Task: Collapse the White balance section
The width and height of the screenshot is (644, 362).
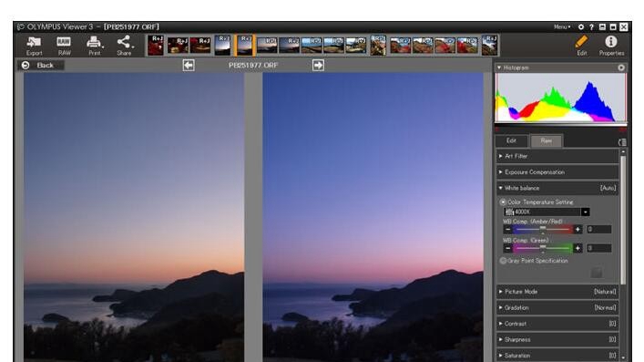Action: (557, 188)
